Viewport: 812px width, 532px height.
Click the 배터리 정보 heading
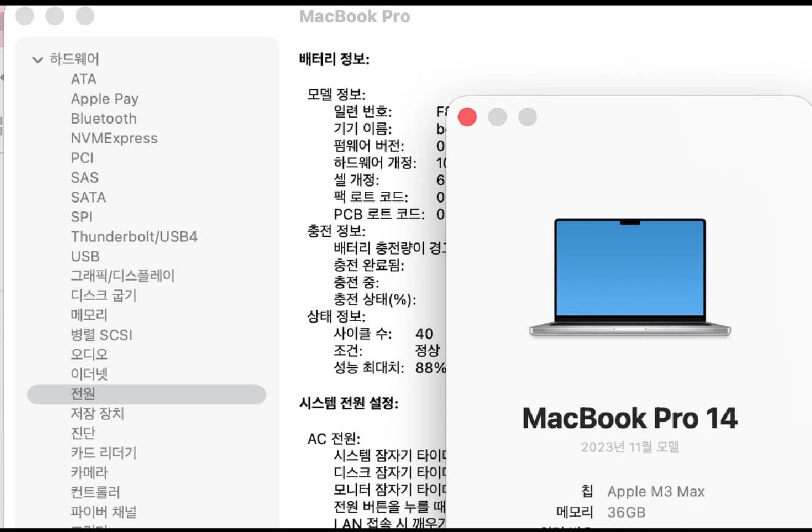[334, 60]
